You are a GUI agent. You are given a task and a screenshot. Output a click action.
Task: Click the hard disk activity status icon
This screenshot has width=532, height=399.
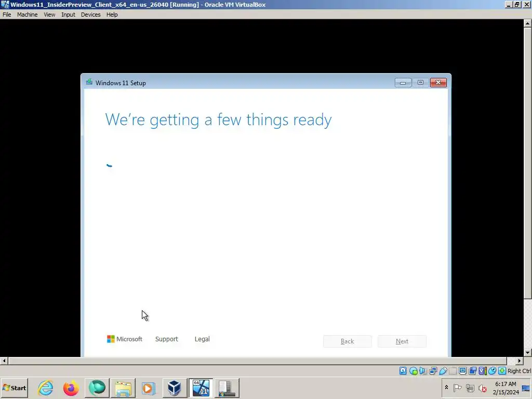[x=403, y=371]
